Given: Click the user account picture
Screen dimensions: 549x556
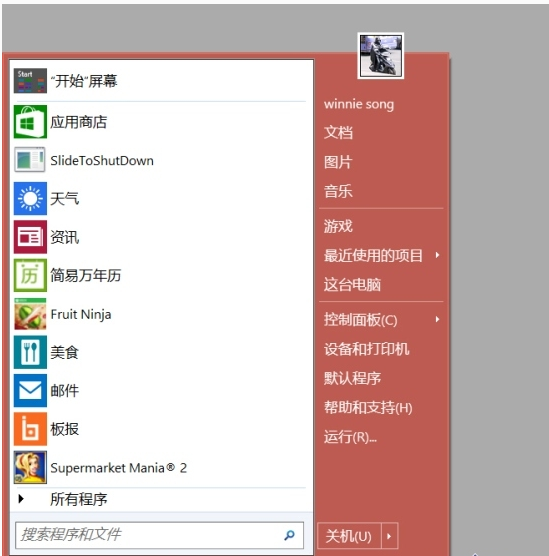Looking at the screenshot, I should (x=381, y=56).
